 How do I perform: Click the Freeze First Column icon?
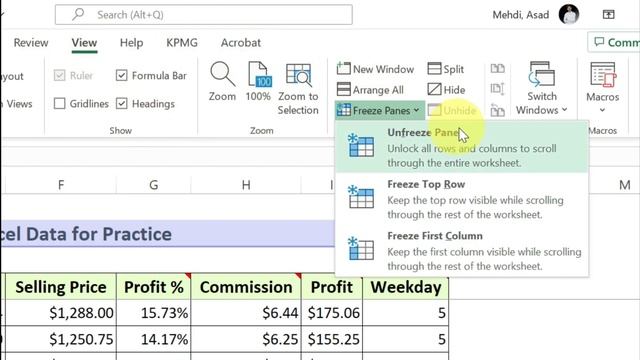[361, 249]
